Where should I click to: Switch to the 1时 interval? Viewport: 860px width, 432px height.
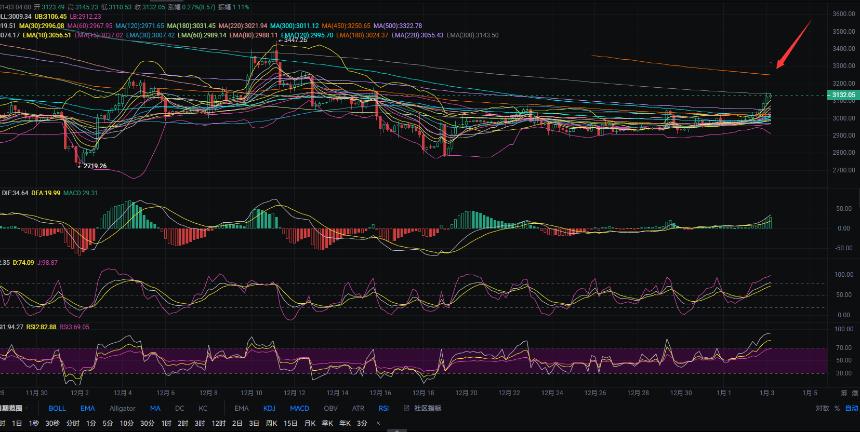click(166, 423)
